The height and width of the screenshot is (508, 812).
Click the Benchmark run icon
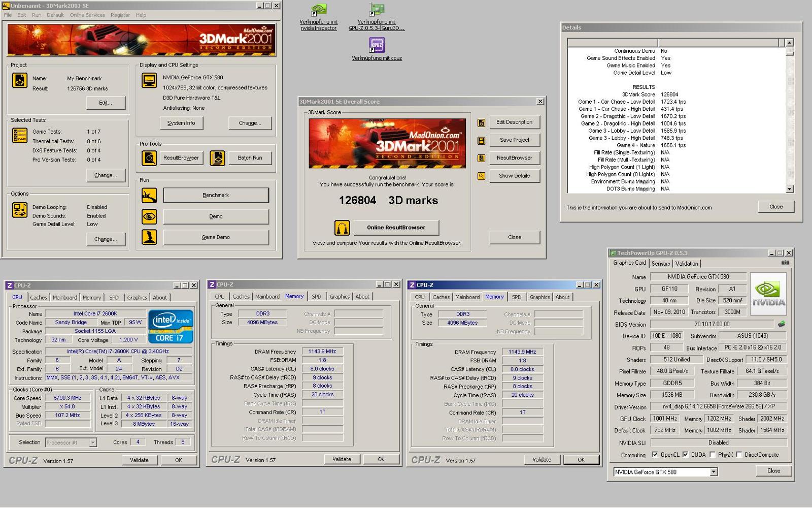tap(149, 195)
